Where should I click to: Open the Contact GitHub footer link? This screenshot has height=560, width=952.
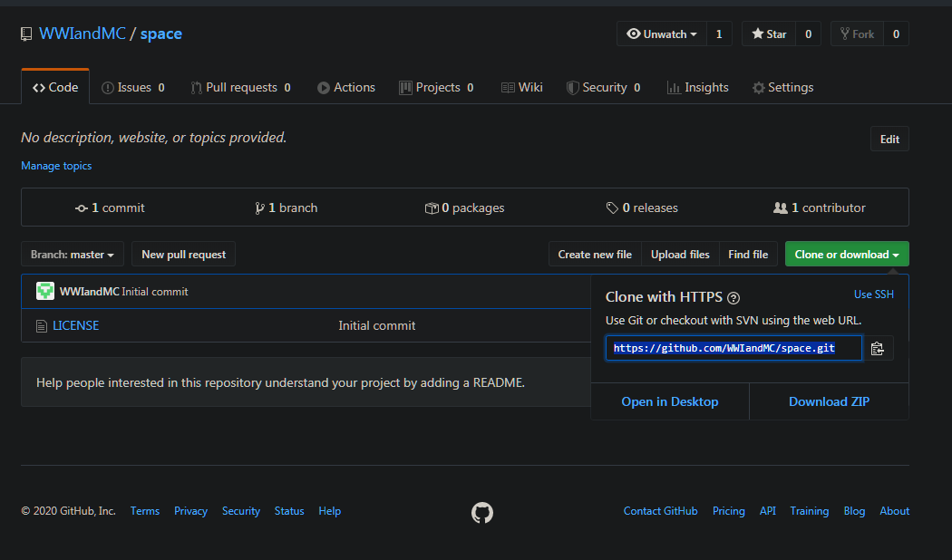point(661,511)
